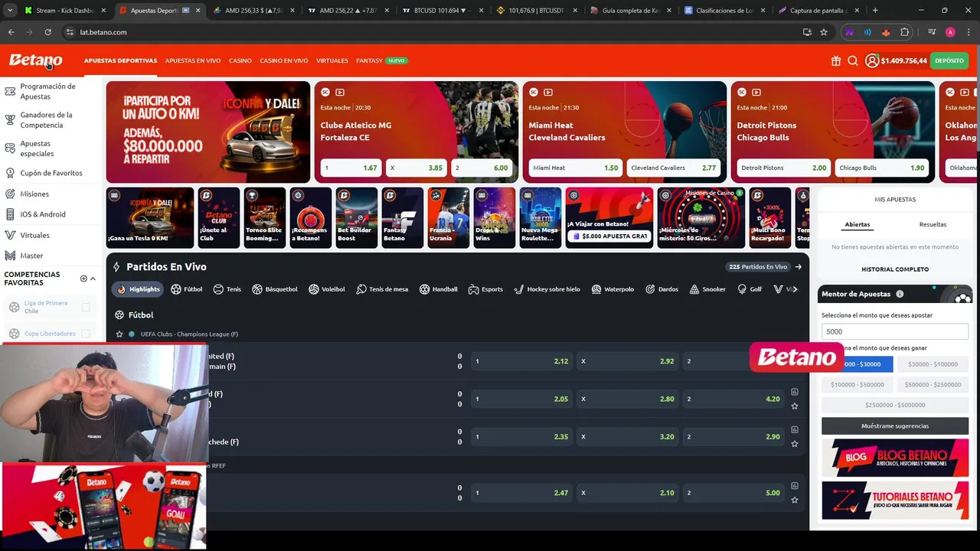This screenshot has height=551, width=980.
Task: Open the gift promotions icon in header
Action: click(836, 60)
